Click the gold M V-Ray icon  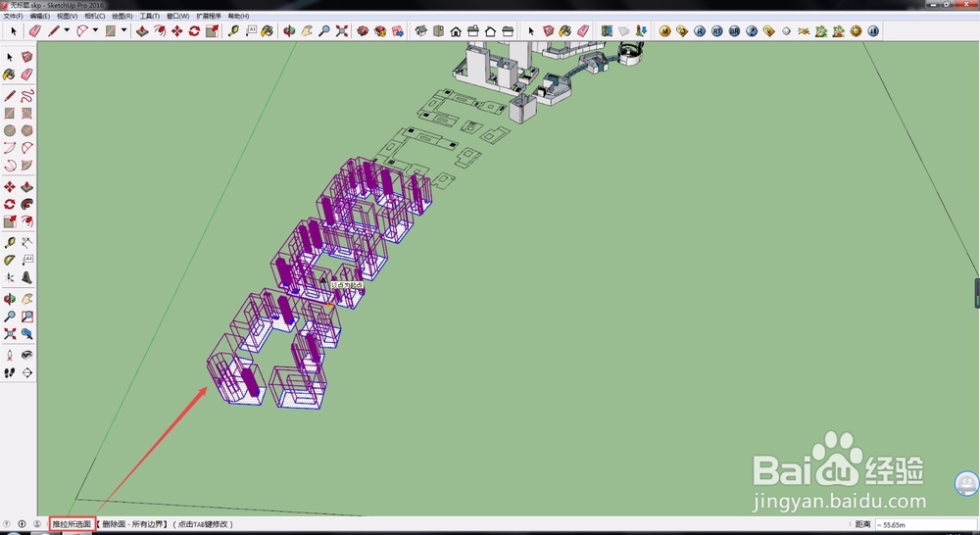pos(665,30)
